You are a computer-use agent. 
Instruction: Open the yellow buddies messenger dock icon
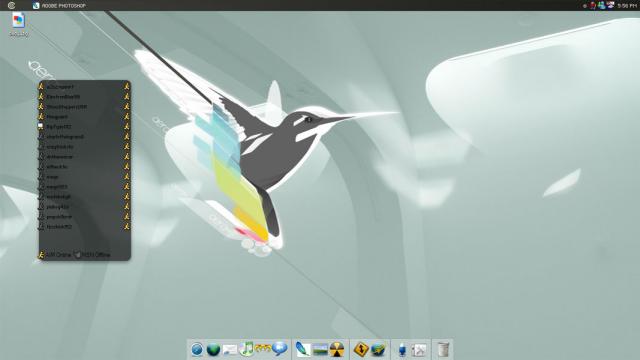263,349
